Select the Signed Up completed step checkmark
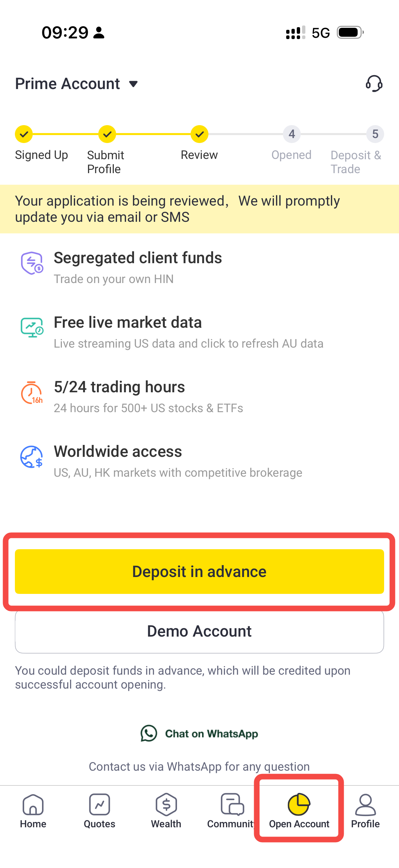Image resolution: width=399 pixels, height=868 pixels. tap(23, 134)
